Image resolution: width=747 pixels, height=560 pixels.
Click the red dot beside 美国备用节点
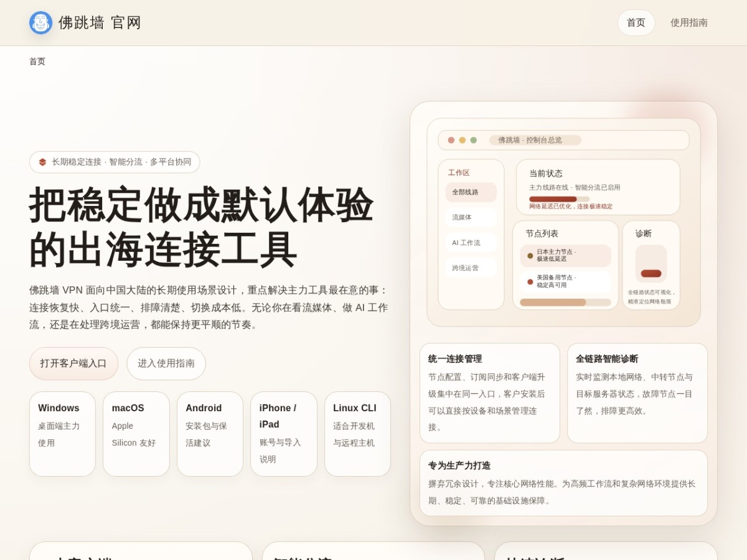[530, 282]
